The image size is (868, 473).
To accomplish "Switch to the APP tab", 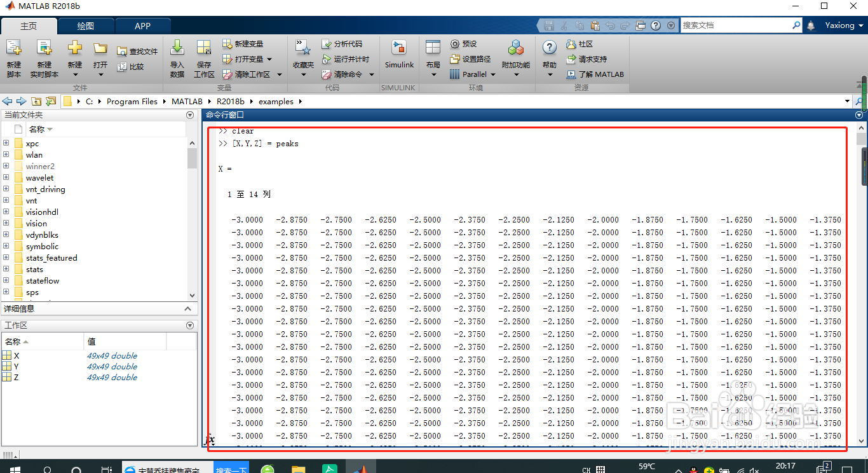I will [143, 26].
